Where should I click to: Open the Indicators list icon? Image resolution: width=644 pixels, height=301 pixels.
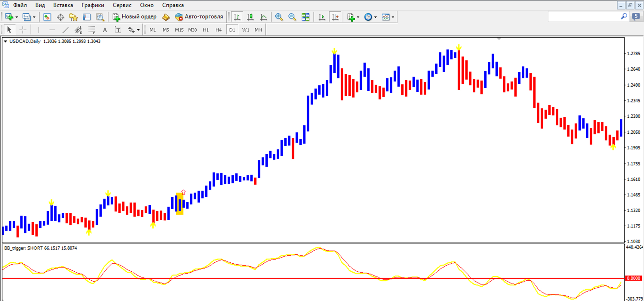pyautogui.click(x=351, y=17)
